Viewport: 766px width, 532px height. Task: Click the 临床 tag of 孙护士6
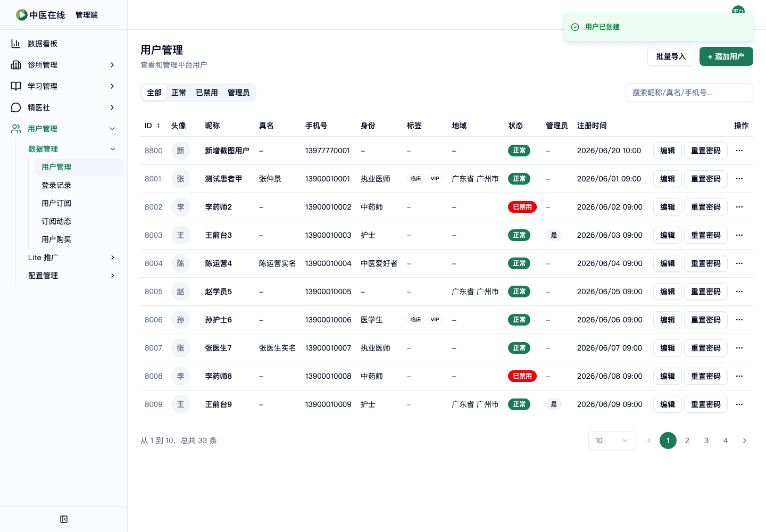[x=416, y=320]
